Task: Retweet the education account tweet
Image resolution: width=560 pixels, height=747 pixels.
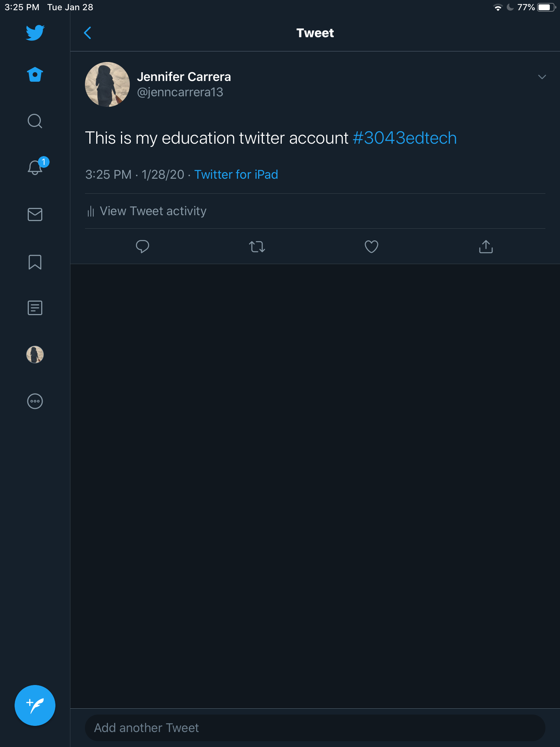Action: (x=257, y=247)
